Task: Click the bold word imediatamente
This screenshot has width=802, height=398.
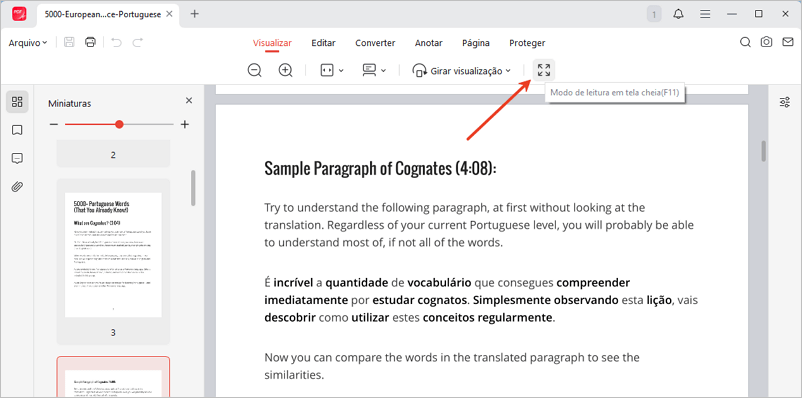Action: [x=306, y=300]
